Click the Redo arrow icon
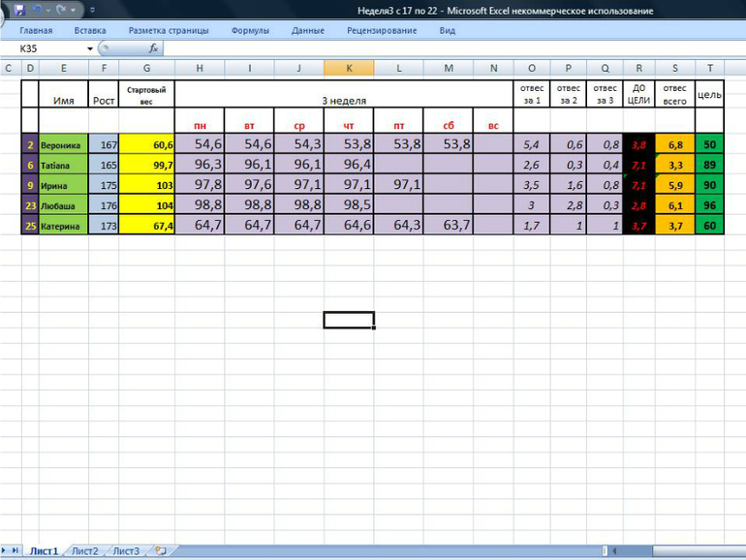Image resolution: width=746 pixels, height=560 pixels. pyautogui.click(x=61, y=10)
